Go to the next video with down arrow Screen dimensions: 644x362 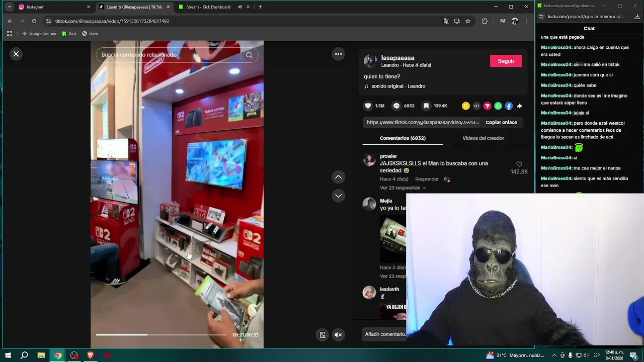pyautogui.click(x=339, y=196)
